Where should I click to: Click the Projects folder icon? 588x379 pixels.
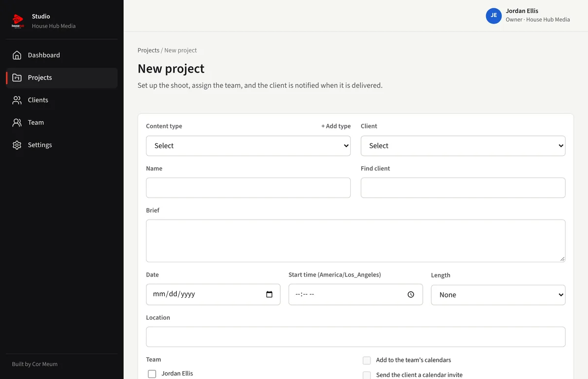pos(17,77)
